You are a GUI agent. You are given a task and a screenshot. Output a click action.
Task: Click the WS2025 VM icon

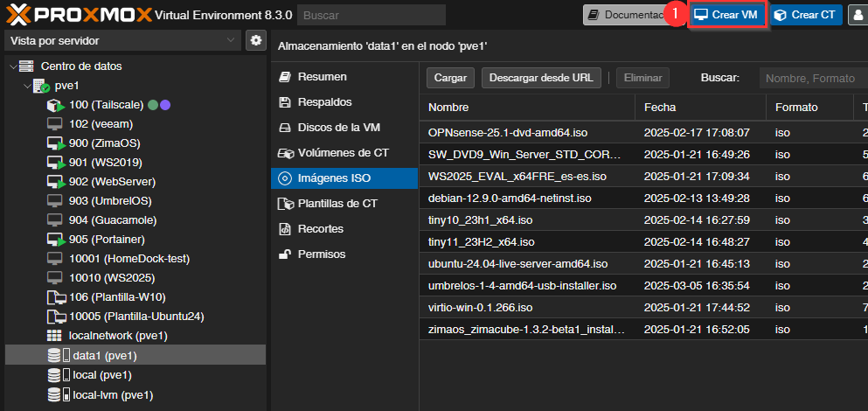(x=55, y=277)
